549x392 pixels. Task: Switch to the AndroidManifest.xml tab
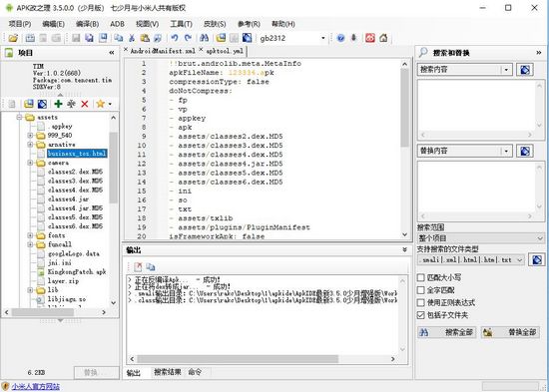[163, 51]
